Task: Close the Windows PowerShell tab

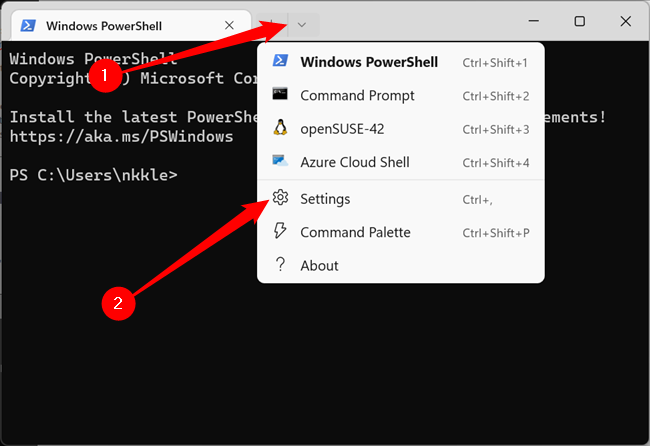Action: tap(230, 23)
